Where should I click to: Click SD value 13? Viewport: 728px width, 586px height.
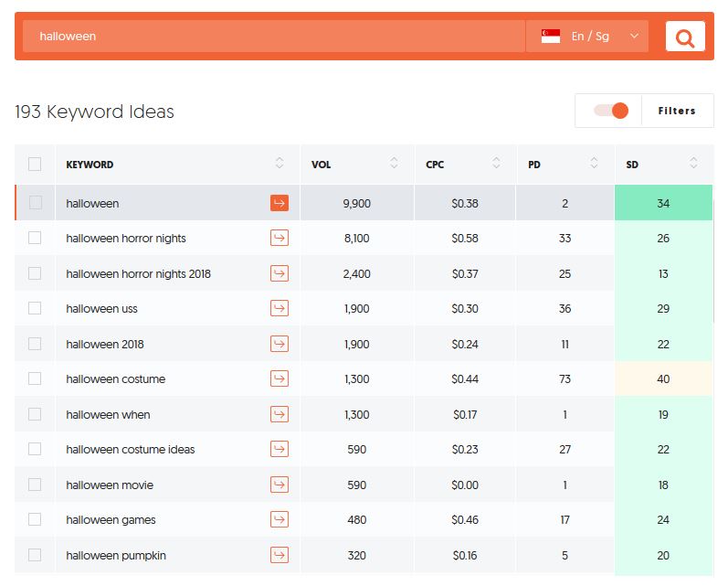click(663, 273)
